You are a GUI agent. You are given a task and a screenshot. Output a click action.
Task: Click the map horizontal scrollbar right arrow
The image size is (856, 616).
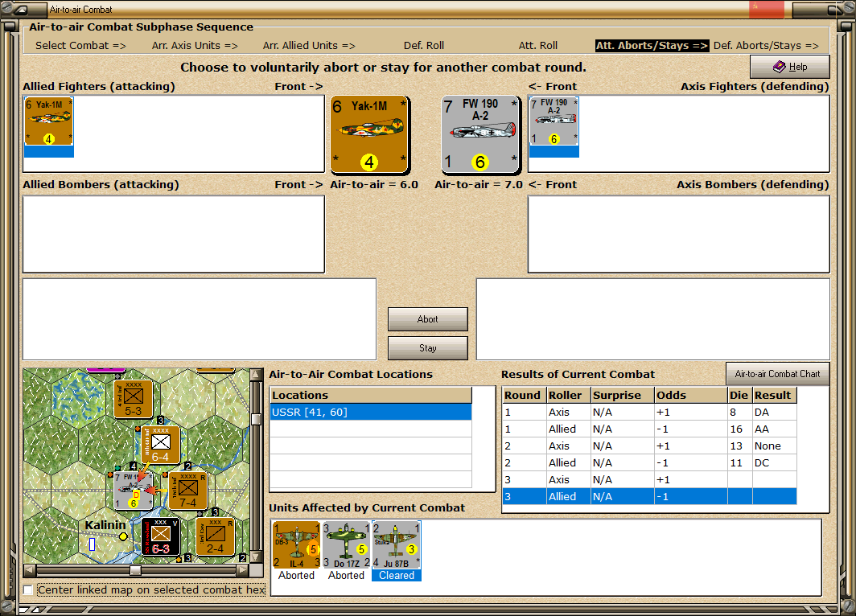pyautogui.click(x=243, y=570)
